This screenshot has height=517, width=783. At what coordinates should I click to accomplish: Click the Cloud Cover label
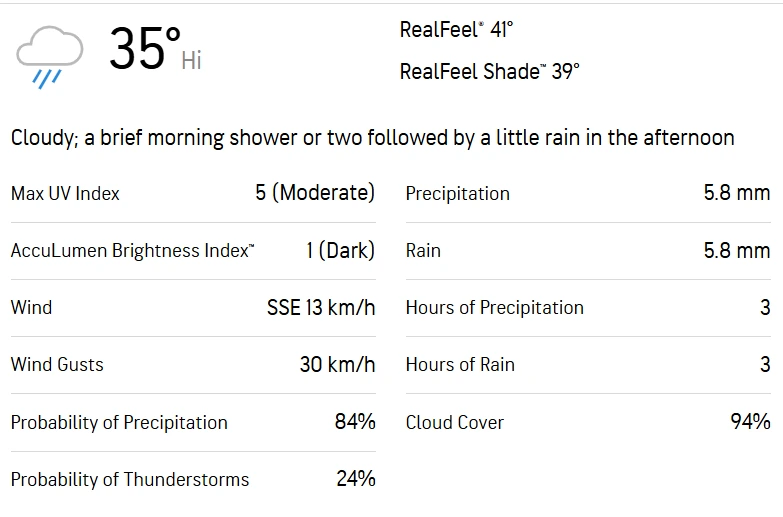point(455,423)
